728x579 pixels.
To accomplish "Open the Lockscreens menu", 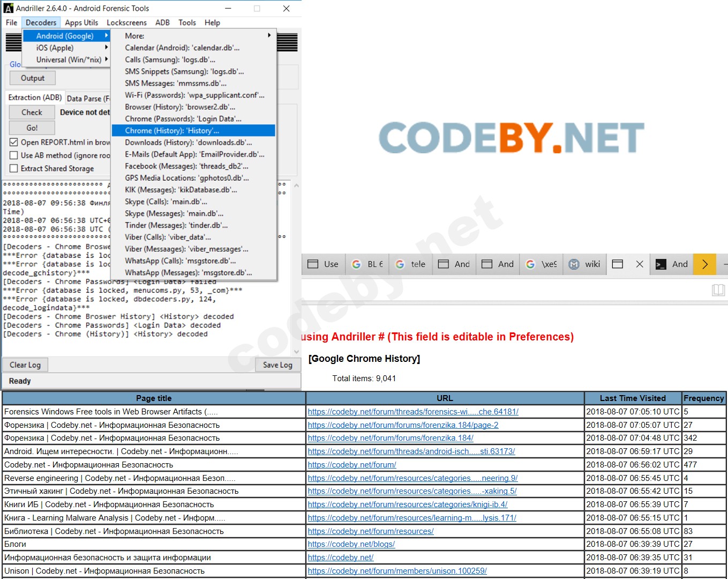I will coord(126,23).
